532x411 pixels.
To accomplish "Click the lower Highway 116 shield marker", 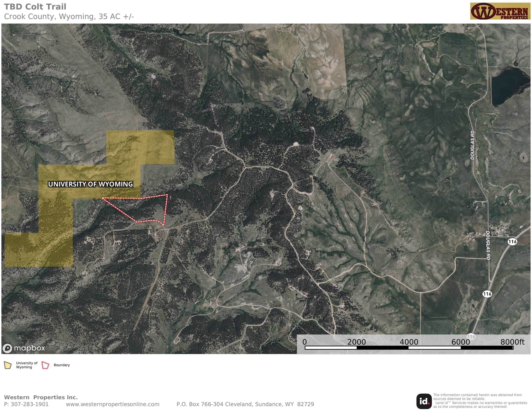I will [x=487, y=294].
